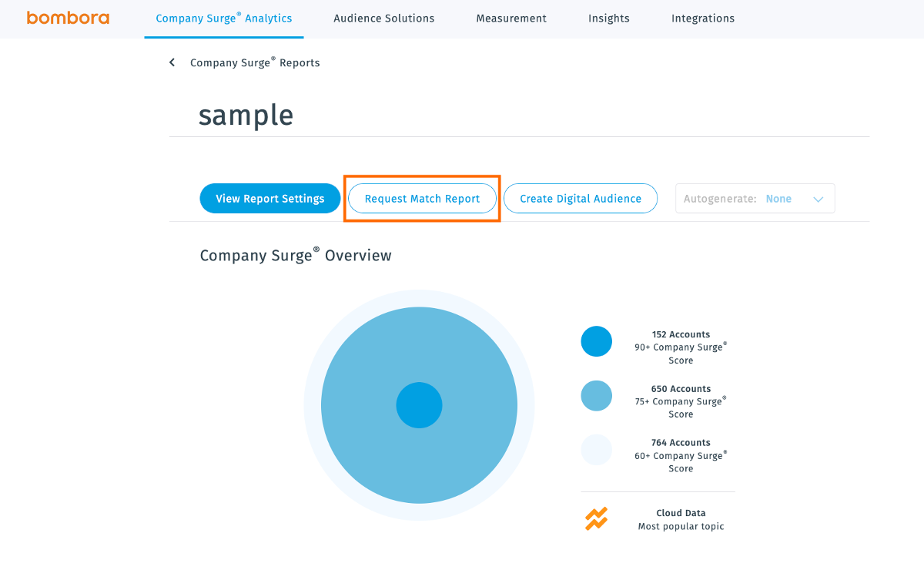Click the small dark bubble in the chart center
The width and height of the screenshot is (924, 570).
point(420,405)
